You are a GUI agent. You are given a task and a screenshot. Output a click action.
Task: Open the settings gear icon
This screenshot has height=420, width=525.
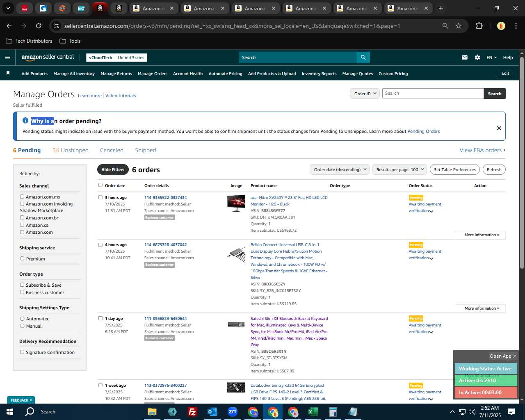click(477, 57)
